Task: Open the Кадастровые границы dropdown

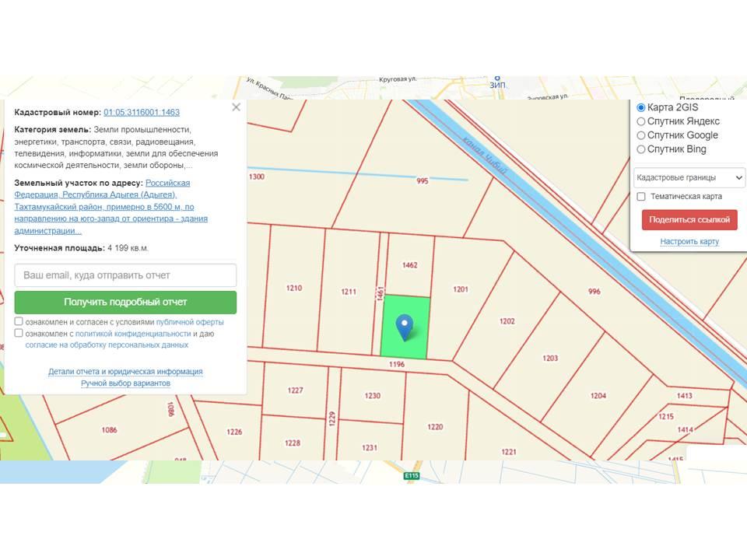Action: coord(689,177)
